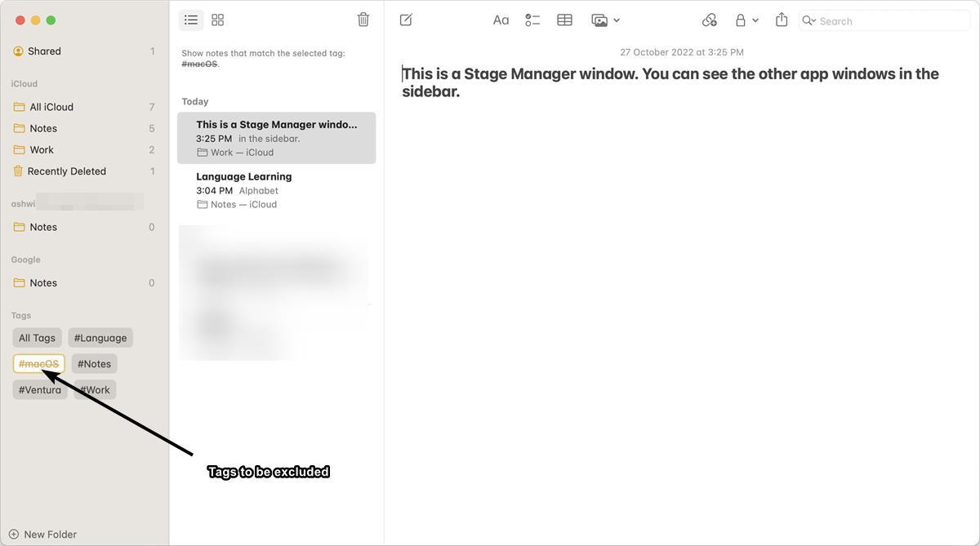
Task: Open the search options chevron
Action: click(814, 20)
